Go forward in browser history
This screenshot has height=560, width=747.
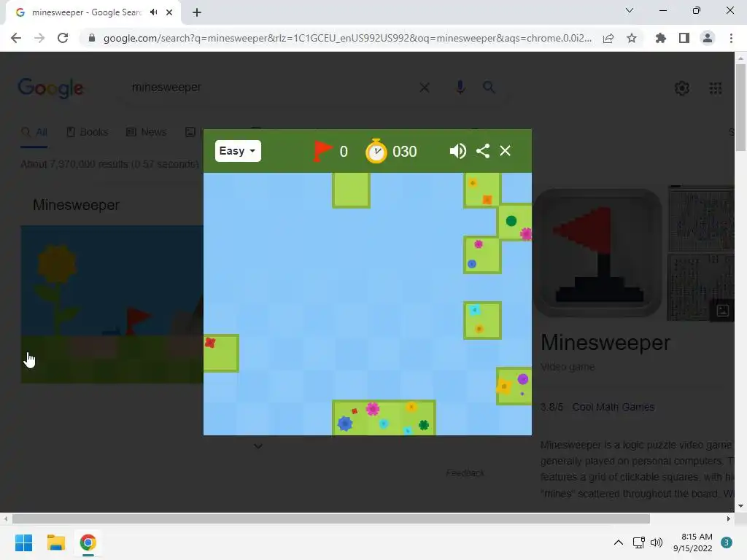39,38
